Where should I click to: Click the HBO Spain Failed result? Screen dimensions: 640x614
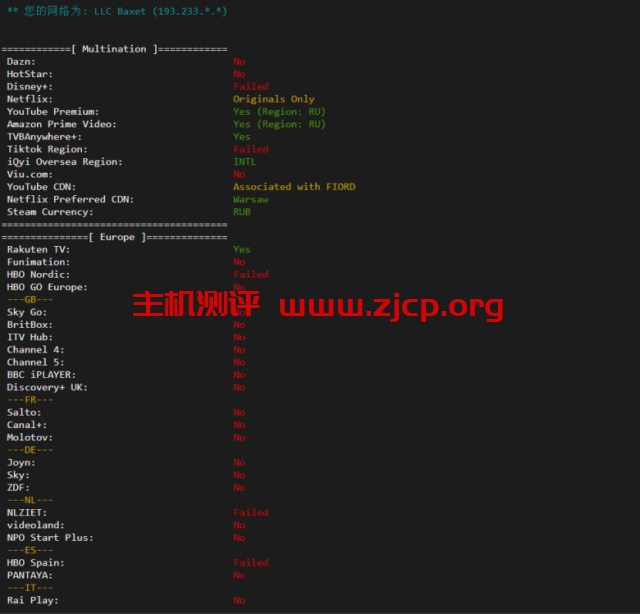[251, 563]
